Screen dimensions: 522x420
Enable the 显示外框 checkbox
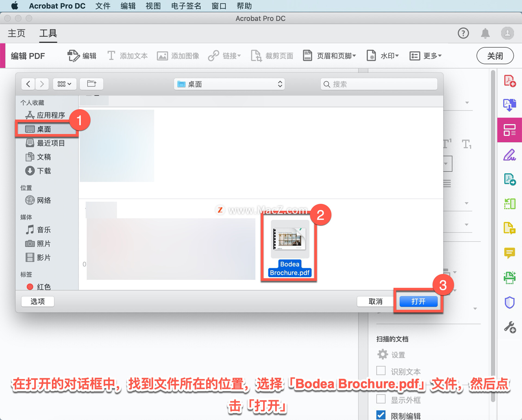click(381, 399)
